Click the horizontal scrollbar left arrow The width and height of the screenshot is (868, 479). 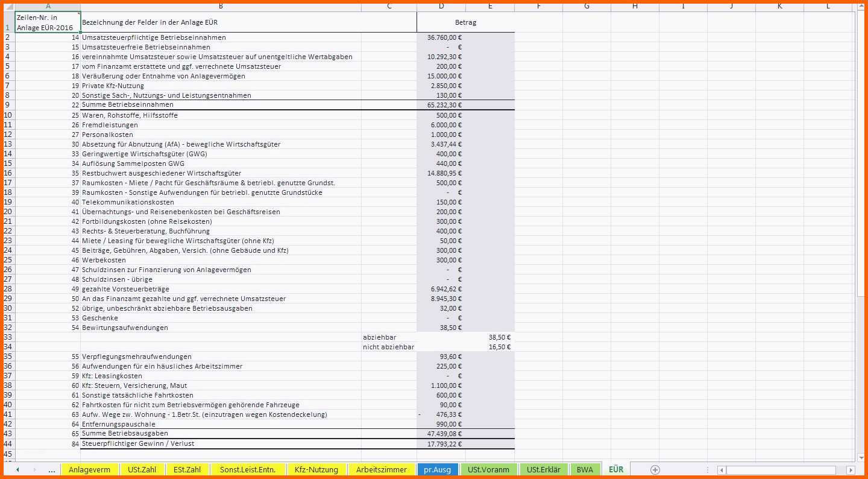[721, 470]
